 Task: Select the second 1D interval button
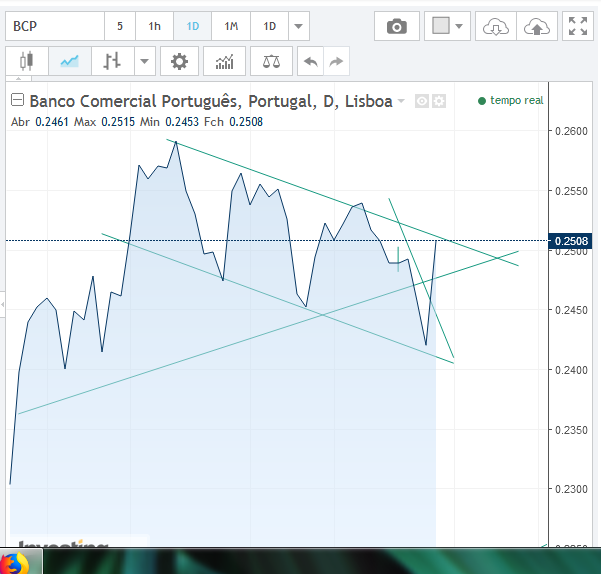click(x=269, y=26)
